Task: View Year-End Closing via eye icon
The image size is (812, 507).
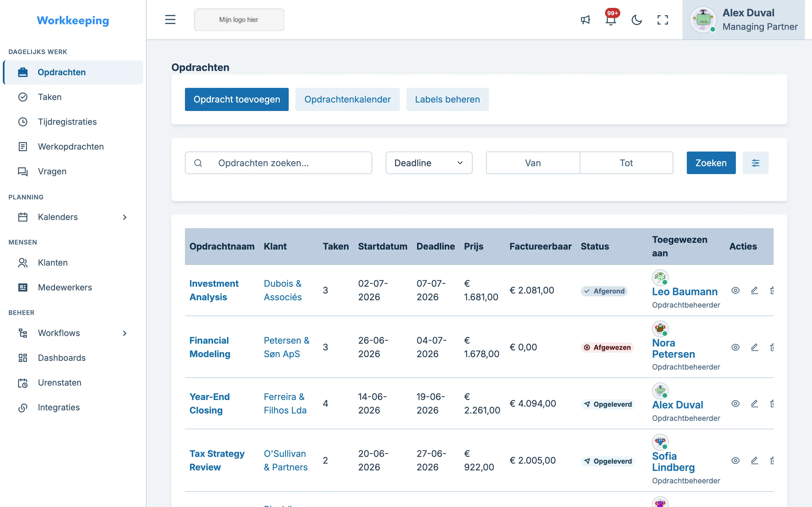Action: pyautogui.click(x=735, y=403)
